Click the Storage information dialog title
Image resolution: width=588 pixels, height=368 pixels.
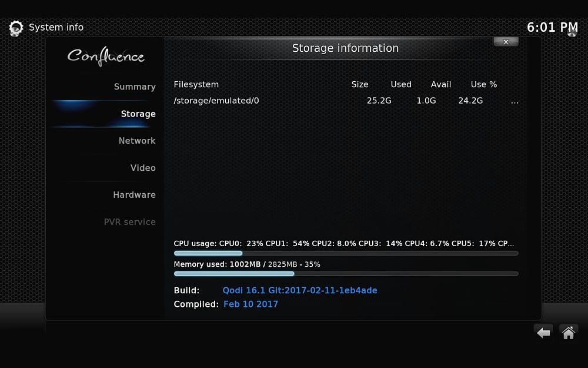tap(345, 48)
